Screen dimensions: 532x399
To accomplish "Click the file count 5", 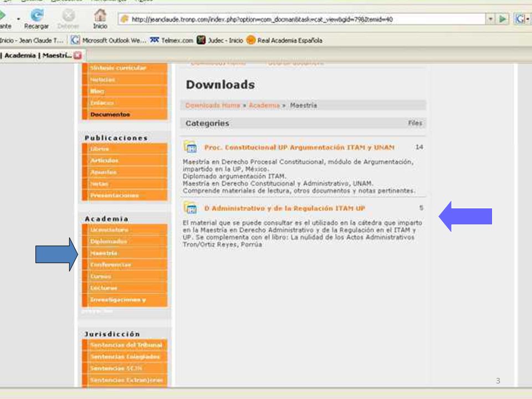I will tap(421, 208).
